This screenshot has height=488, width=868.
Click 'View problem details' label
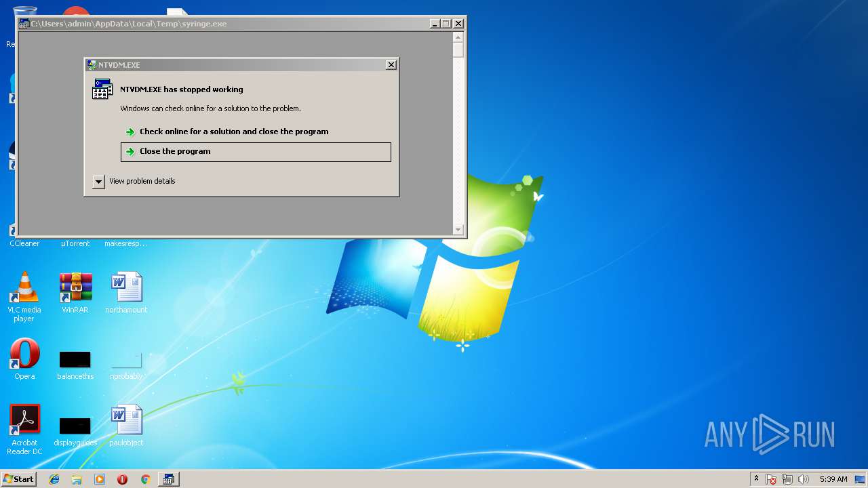click(142, 181)
